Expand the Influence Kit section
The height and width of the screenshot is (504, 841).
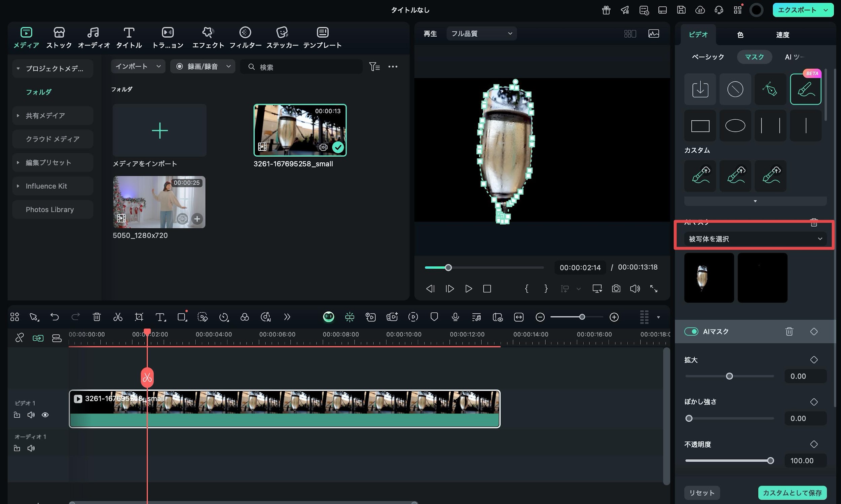pyautogui.click(x=18, y=186)
